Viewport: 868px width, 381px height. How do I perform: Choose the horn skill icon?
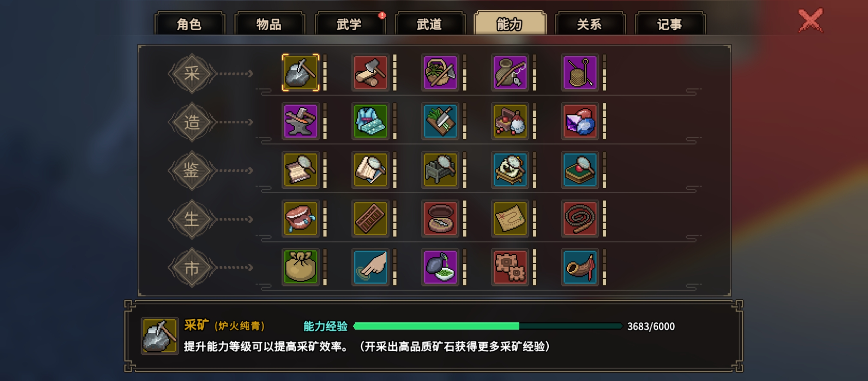[x=580, y=267]
